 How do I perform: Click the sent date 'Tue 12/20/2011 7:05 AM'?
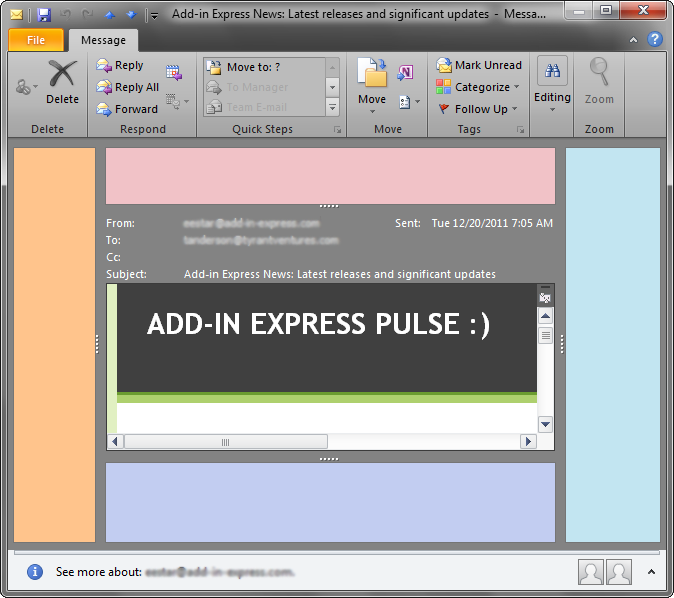(492, 223)
